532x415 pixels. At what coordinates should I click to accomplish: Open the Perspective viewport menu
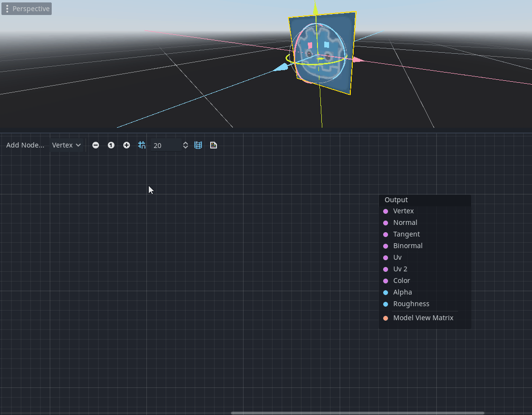(x=27, y=9)
